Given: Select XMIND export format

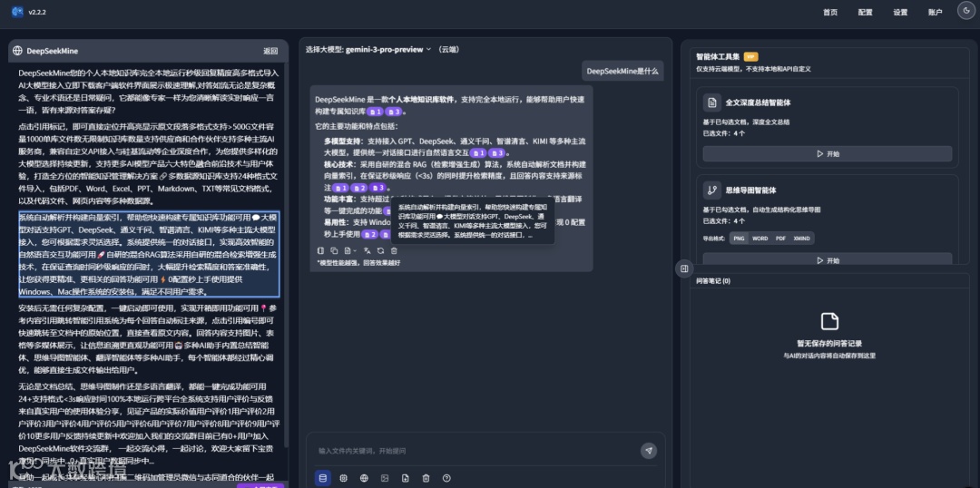Looking at the screenshot, I should [x=801, y=238].
